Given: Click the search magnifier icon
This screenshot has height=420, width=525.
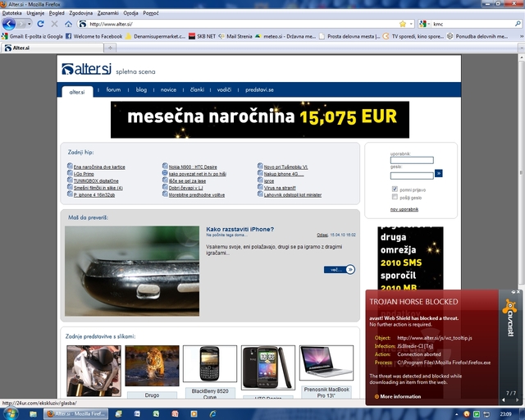Looking at the screenshot, I should tap(518, 24).
